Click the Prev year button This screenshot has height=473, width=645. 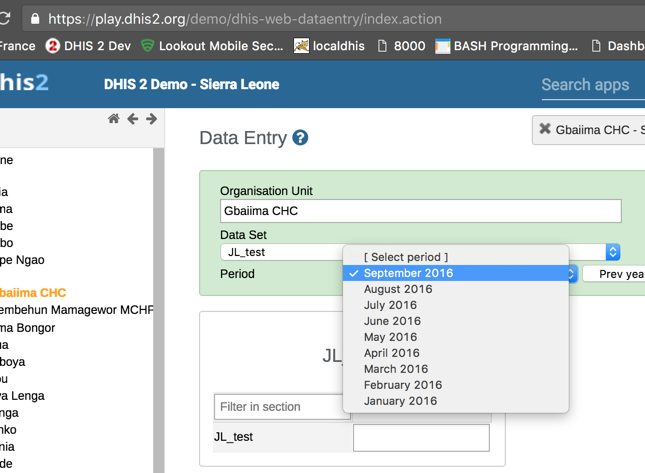(614, 274)
